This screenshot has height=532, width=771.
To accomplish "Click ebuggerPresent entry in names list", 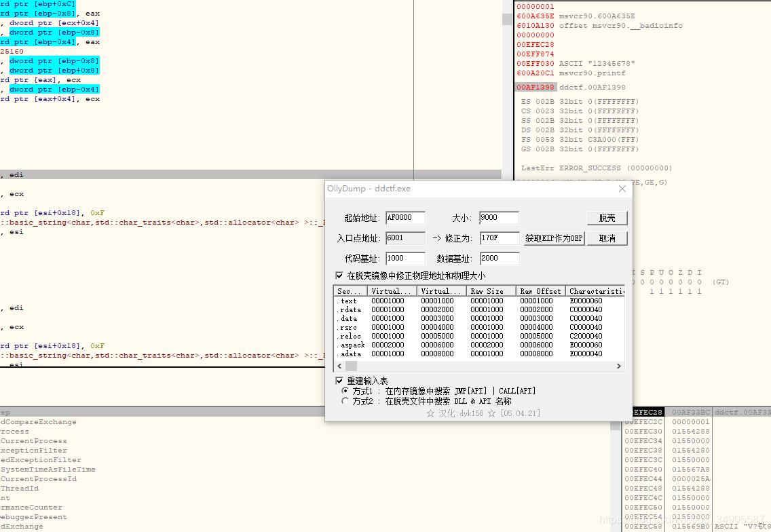I will (33, 517).
